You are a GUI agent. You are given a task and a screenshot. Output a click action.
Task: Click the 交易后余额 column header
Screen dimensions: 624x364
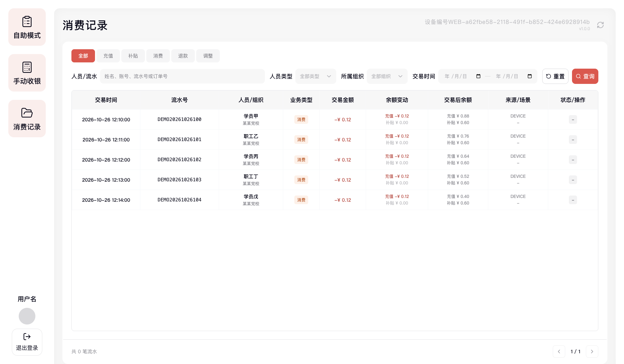[x=458, y=100]
